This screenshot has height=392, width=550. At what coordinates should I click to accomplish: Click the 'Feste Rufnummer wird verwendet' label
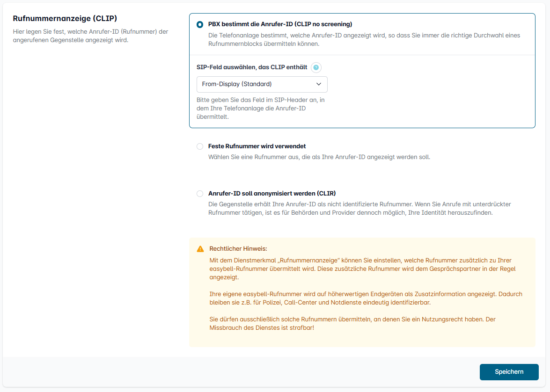(x=257, y=146)
